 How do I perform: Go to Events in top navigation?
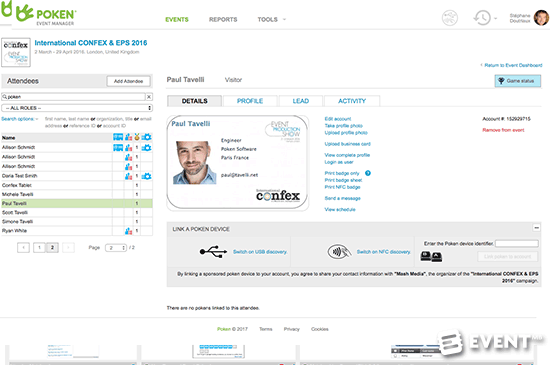click(x=177, y=19)
